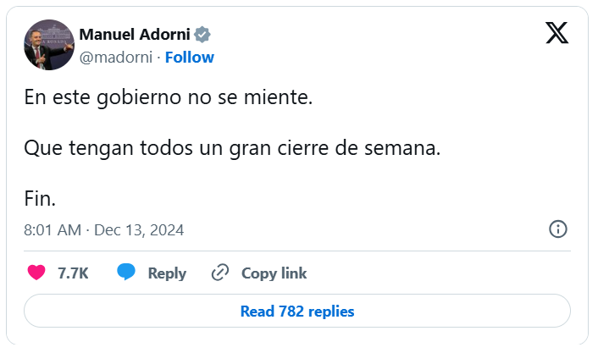This screenshot has height=364, width=598.
Task: Click the Reply text label
Action: pyautogui.click(x=167, y=273)
